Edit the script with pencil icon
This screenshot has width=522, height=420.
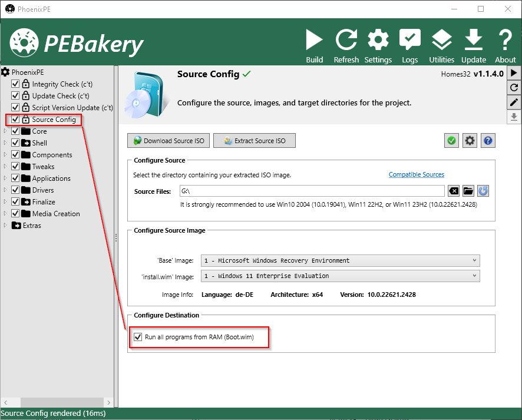point(514,102)
